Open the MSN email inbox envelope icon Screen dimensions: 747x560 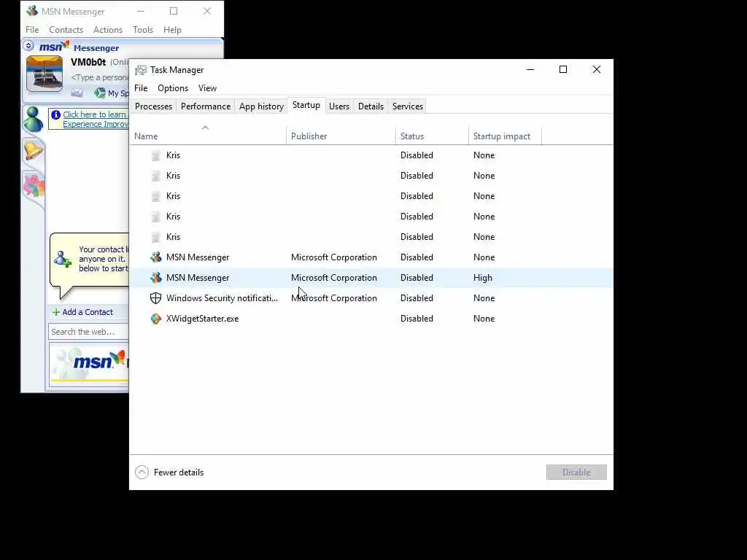(x=77, y=93)
